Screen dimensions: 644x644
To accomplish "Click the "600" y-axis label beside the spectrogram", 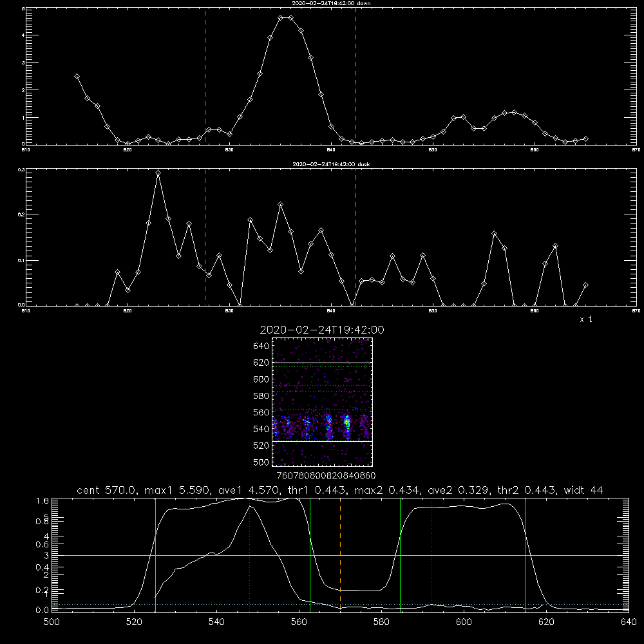I will (261, 379).
